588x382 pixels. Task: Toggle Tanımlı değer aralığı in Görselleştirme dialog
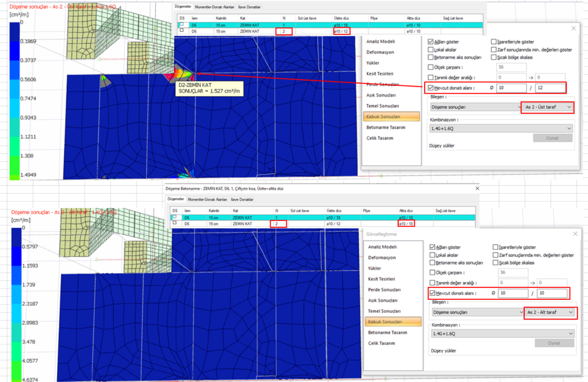pyautogui.click(x=432, y=283)
